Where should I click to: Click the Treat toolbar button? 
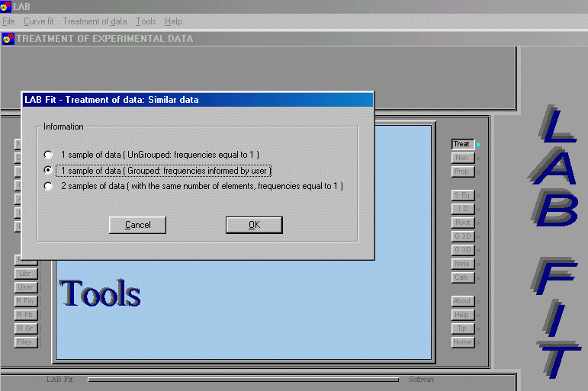(x=463, y=144)
